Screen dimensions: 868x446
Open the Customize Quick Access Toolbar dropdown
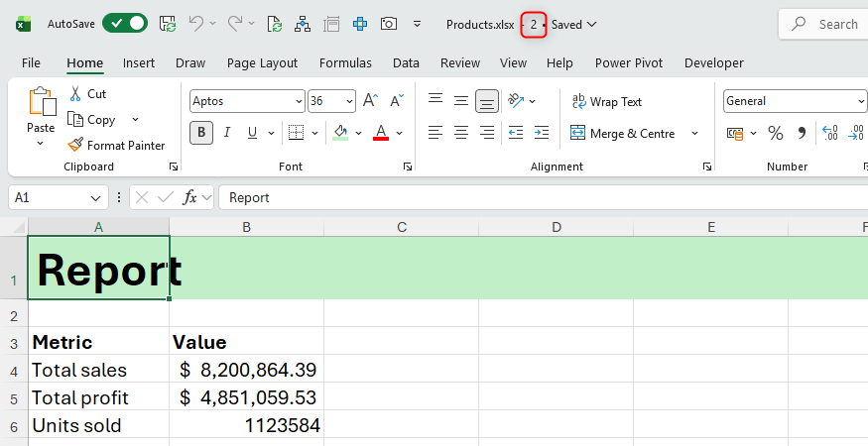[418, 24]
